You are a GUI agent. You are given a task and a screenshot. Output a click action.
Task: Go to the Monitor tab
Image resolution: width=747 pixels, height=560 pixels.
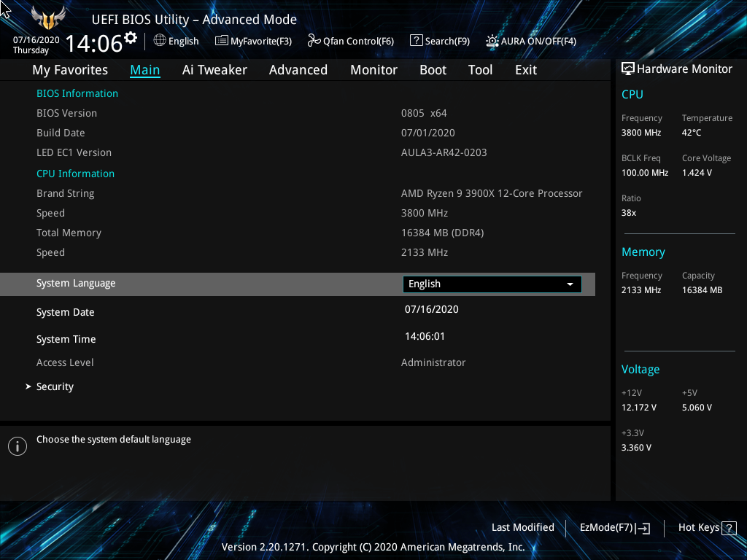[373, 70]
